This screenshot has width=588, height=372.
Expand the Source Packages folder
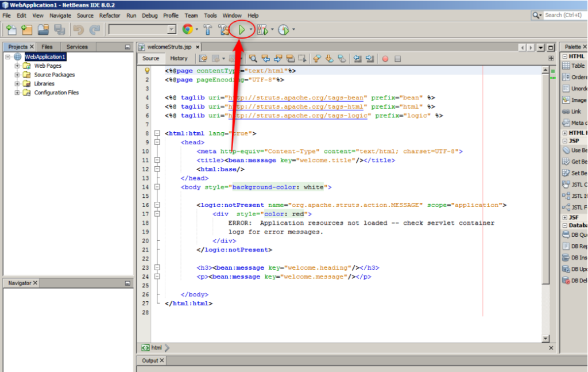click(17, 75)
